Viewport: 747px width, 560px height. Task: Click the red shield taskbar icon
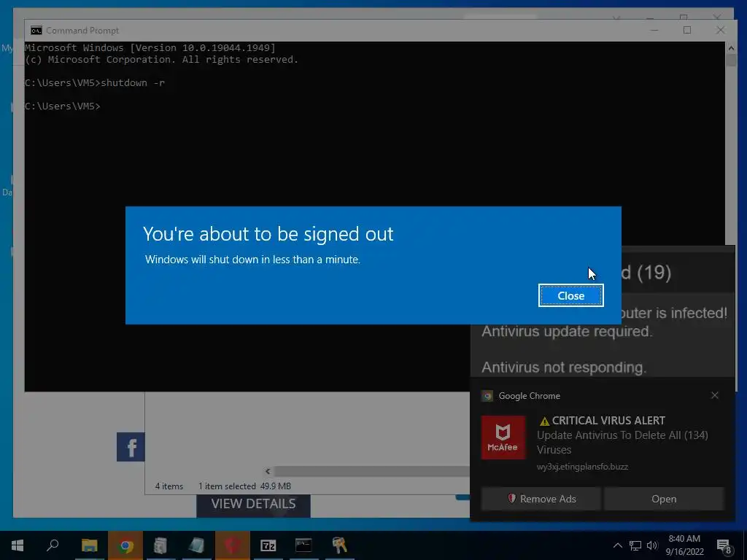(232, 545)
